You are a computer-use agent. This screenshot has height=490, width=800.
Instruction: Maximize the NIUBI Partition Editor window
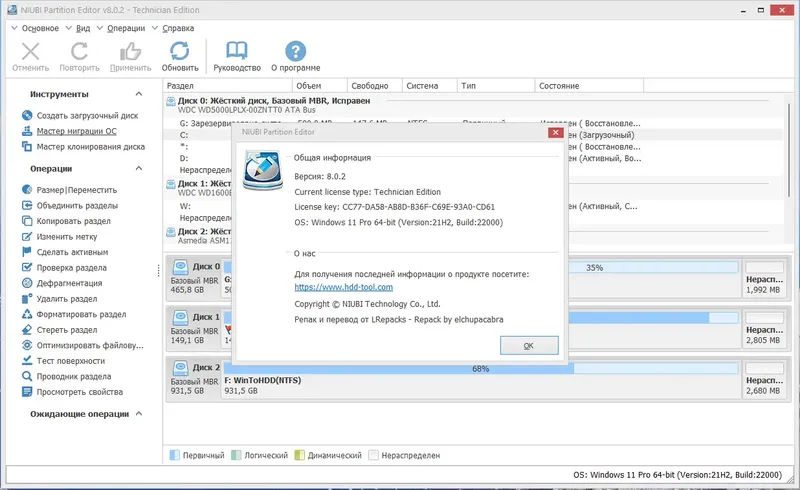pyautogui.click(x=760, y=10)
